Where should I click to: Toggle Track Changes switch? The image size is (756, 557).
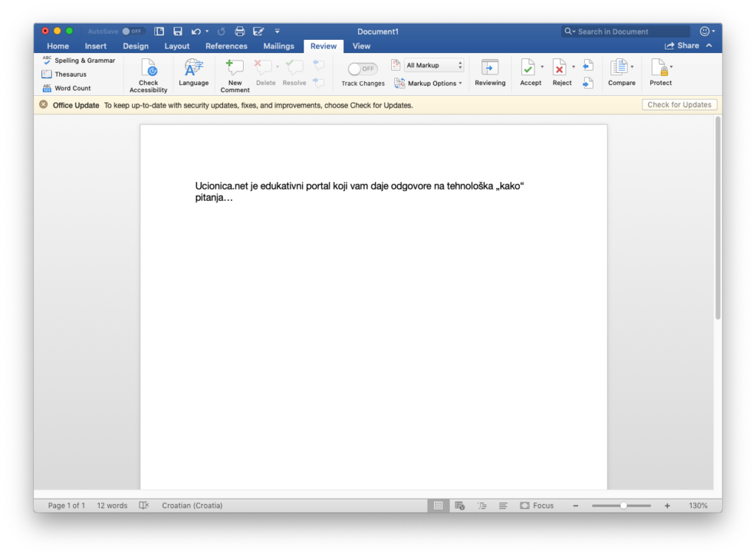(x=362, y=69)
